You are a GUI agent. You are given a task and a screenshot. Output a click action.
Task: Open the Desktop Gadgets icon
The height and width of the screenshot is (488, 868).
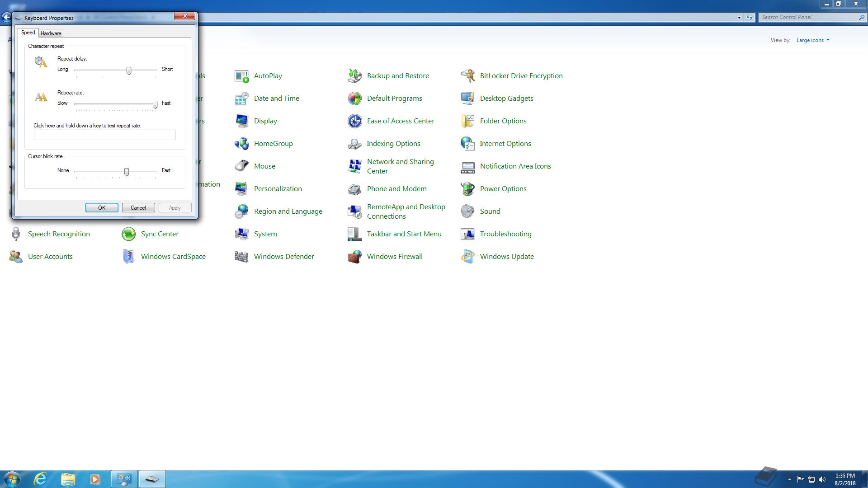[467, 99]
